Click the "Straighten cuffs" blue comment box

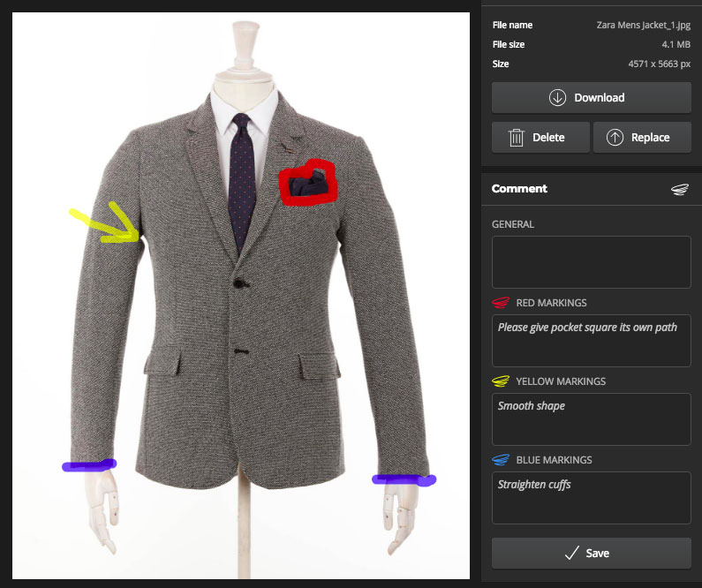(x=591, y=497)
